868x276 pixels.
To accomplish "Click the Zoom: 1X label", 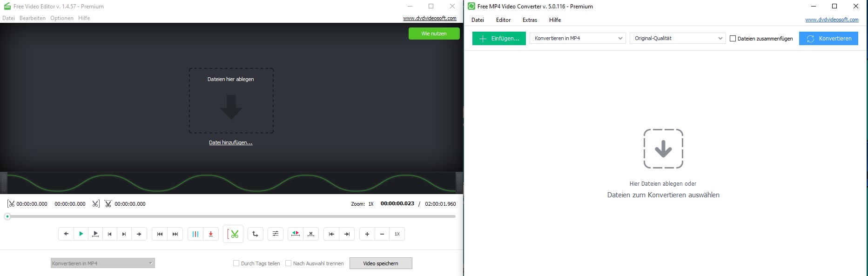I will tap(362, 204).
